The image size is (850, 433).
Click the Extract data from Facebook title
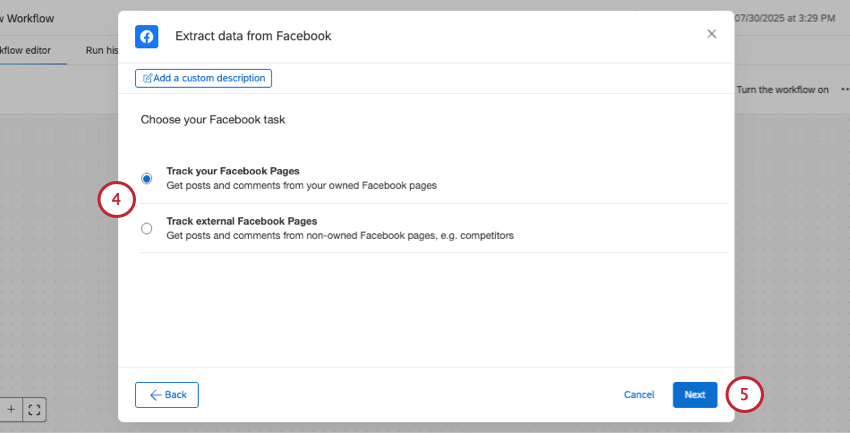pyautogui.click(x=253, y=36)
